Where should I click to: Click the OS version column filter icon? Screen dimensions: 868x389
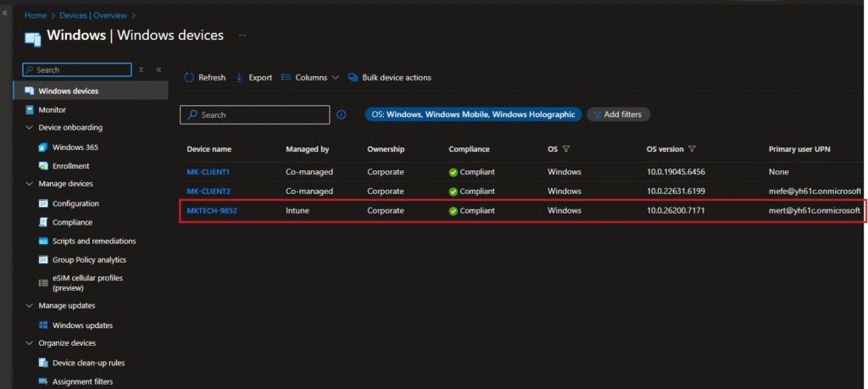pyautogui.click(x=693, y=149)
